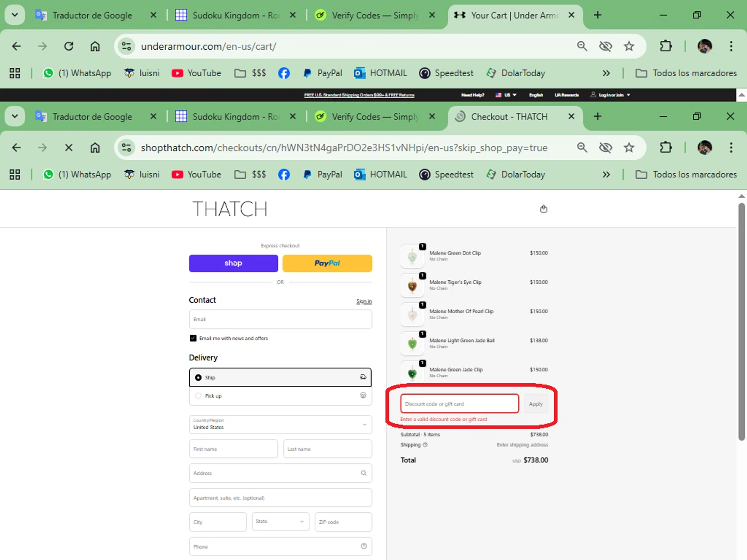Click discount code or gift card field

click(x=460, y=404)
